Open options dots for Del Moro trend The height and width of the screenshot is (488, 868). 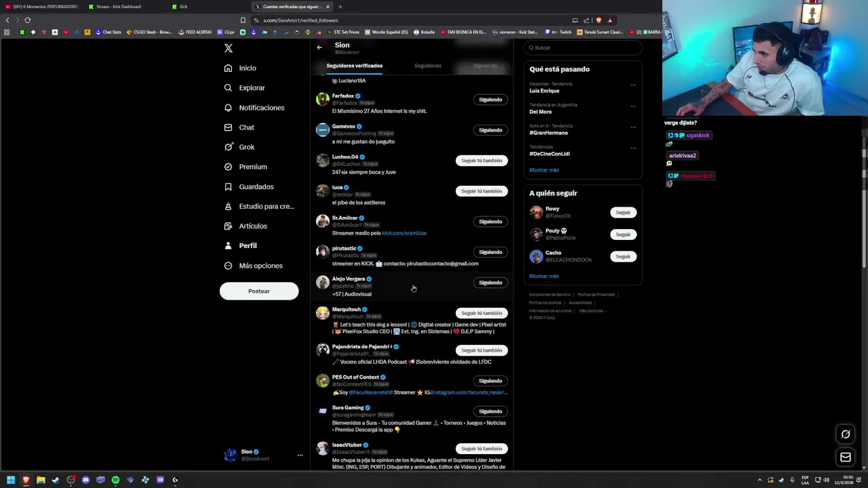(633, 106)
